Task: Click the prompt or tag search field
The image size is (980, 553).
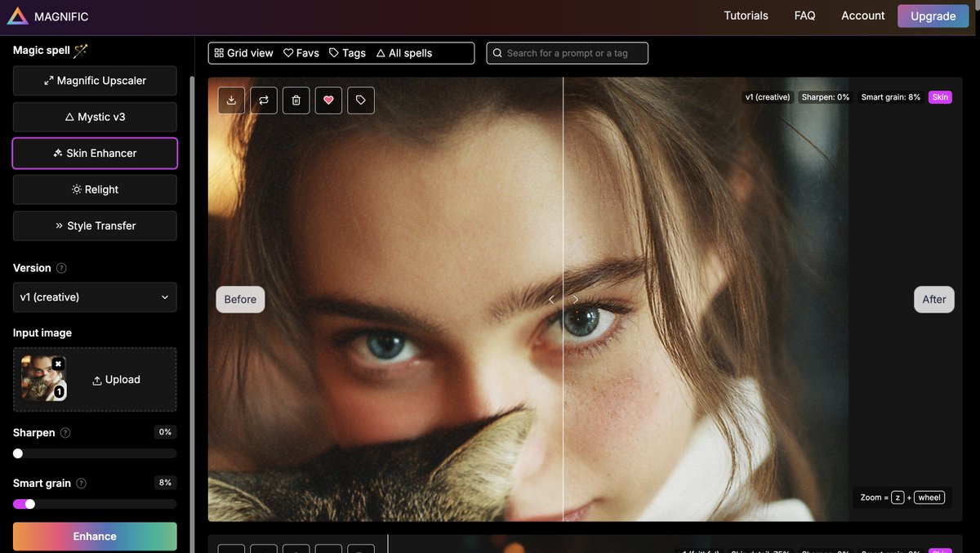Action: point(568,53)
